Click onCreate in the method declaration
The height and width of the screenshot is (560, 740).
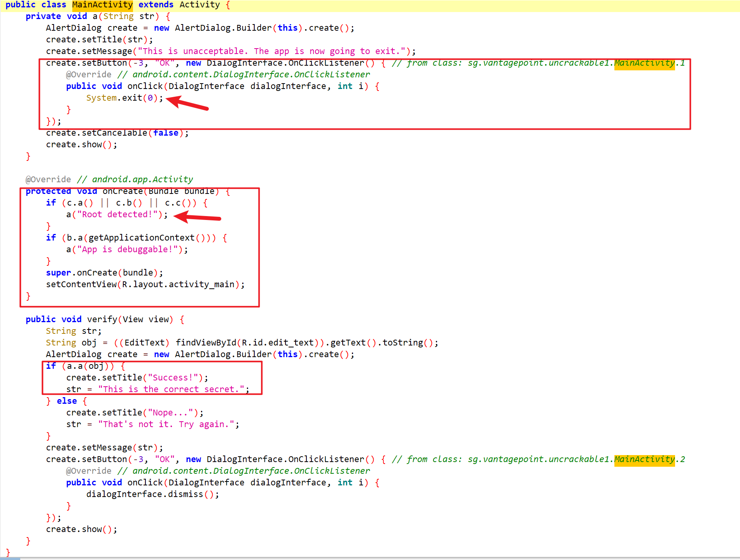(x=122, y=191)
